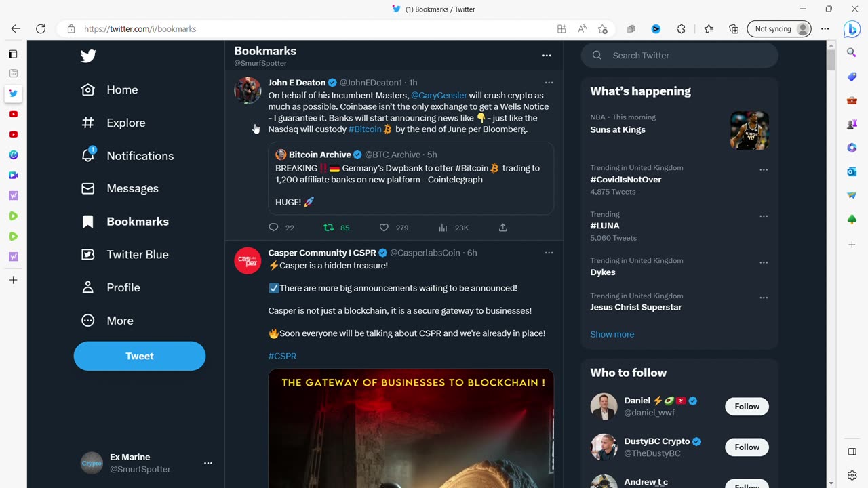Toggle the vertical tabs pane
Image resolution: width=868 pixels, height=488 pixels.
(13, 54)
